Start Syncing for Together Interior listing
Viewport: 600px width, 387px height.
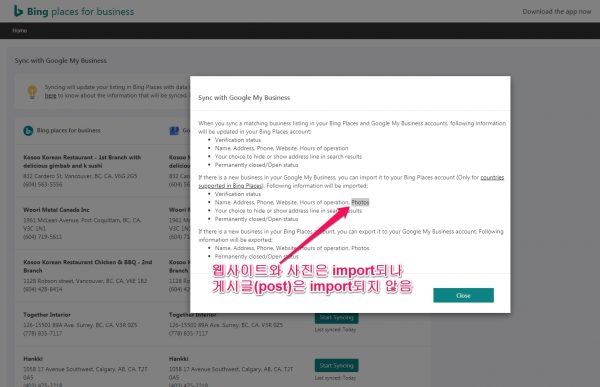coord(336,318)
